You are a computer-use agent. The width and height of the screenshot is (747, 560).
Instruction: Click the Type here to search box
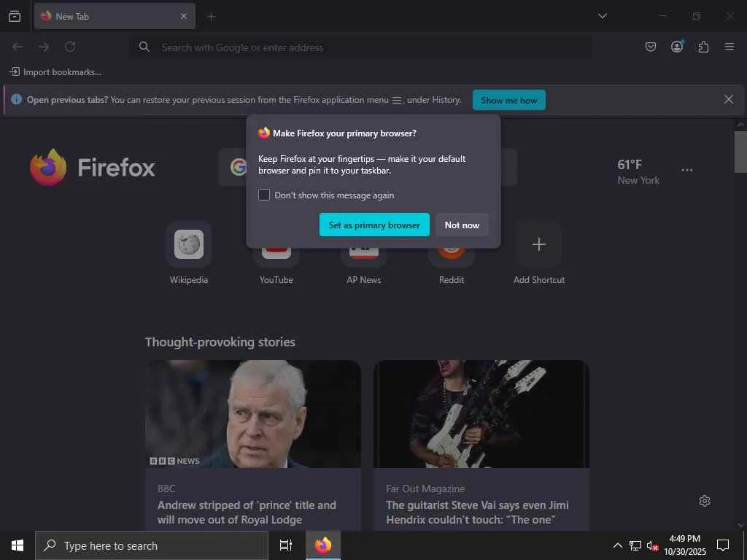click(152, 545)
